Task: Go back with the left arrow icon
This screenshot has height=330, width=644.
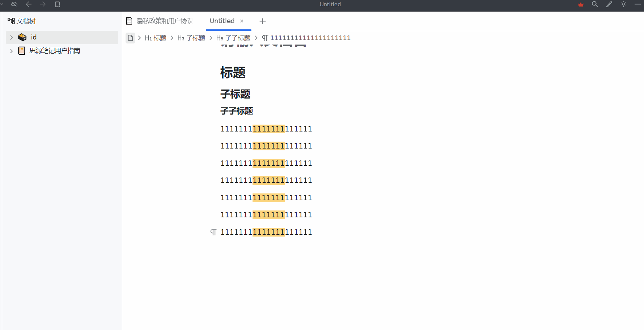Action: click(x=29, y=4)
